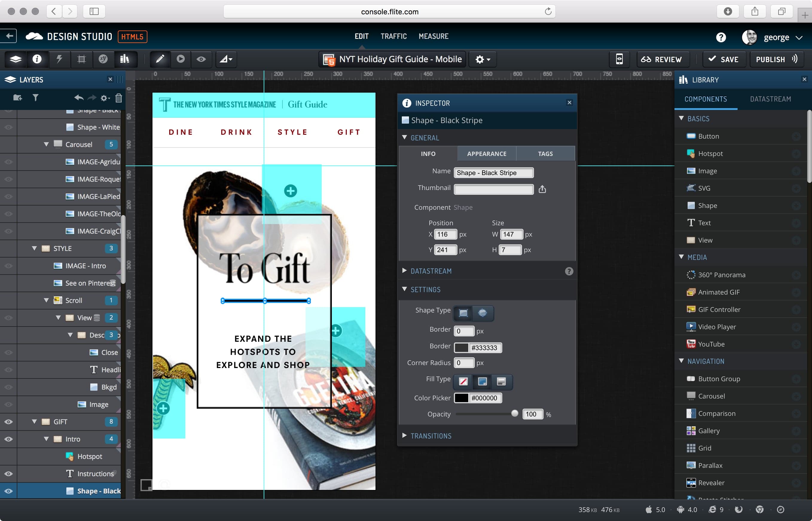The image size is (812, 521).
Task: Click the Border color swatch #333333
Action: 461,348
